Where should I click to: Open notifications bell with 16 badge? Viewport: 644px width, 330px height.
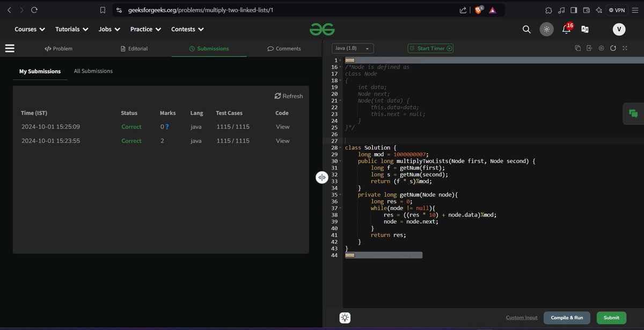tap(567, 28)
